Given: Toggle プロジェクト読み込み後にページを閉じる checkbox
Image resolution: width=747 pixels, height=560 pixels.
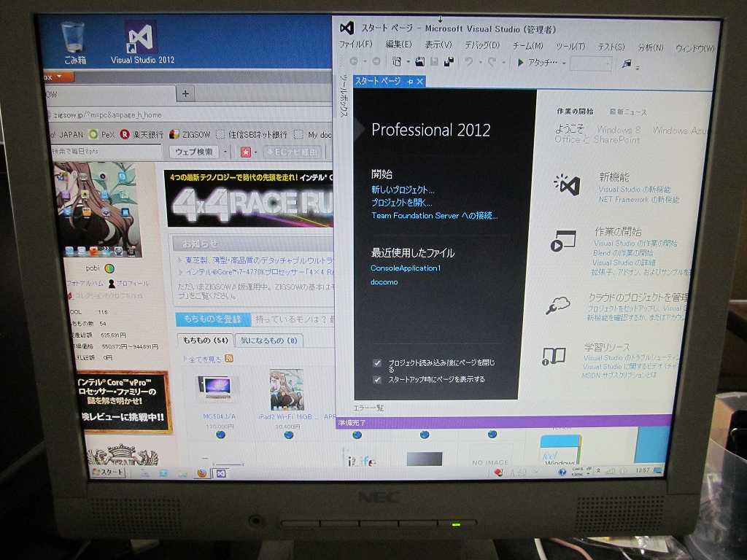Looking at the screenshot, I should coord(377,363).
